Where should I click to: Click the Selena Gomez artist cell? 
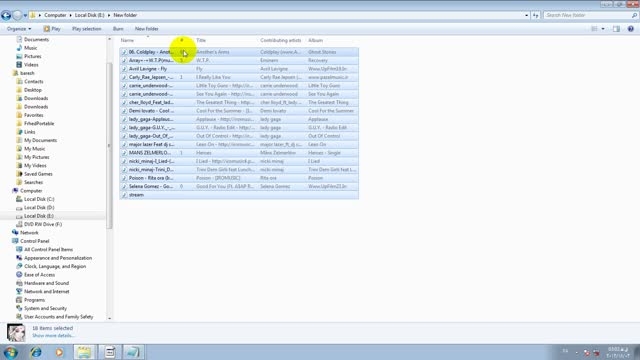(275, 187)
